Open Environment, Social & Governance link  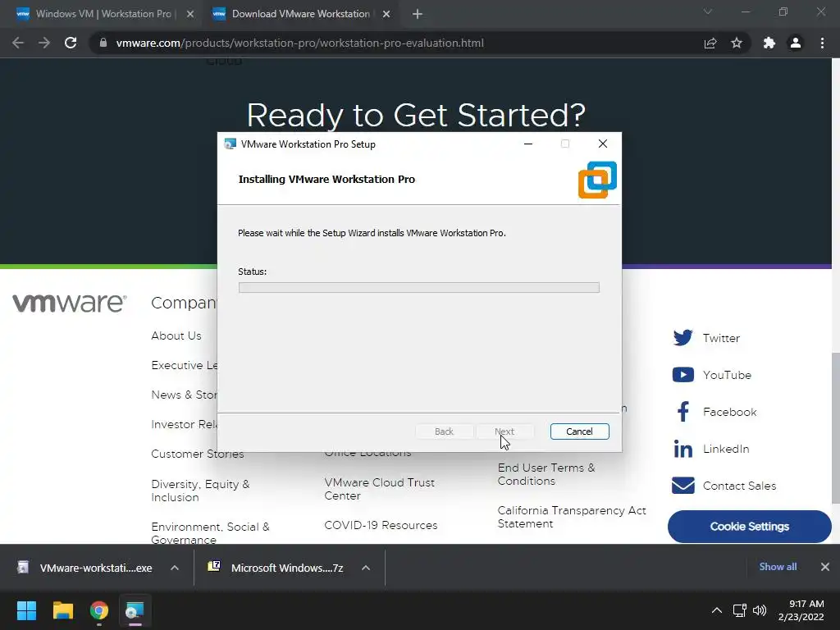click(x=210, y=532)
